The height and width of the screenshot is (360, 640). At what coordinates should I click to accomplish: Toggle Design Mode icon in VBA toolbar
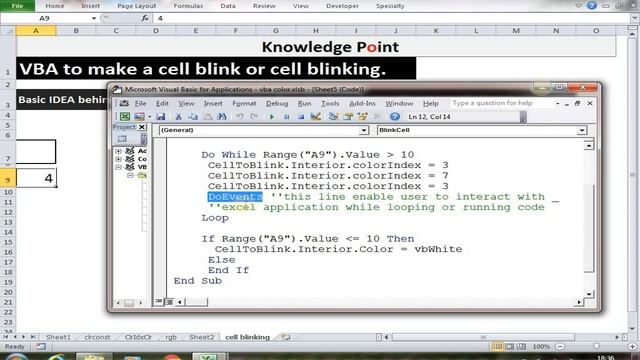316,117
